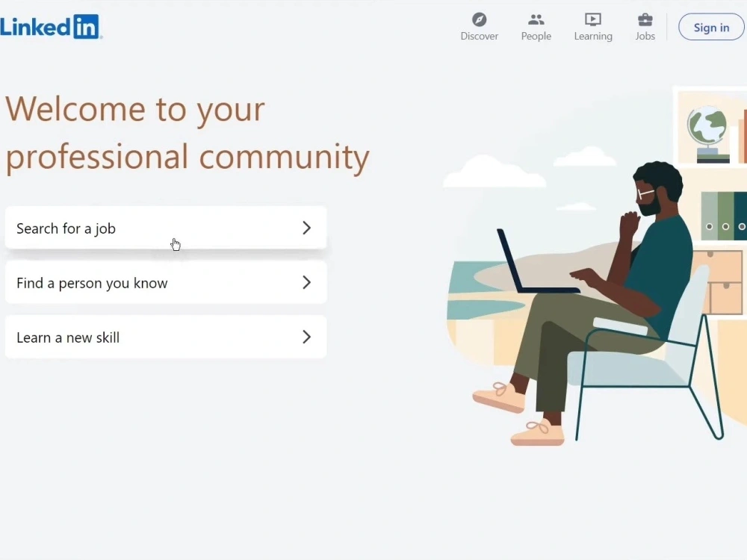Click the chevron on Search for a job
Viewport: 747px width, 560px height.
pyautogui.click(x=307, y=228)
